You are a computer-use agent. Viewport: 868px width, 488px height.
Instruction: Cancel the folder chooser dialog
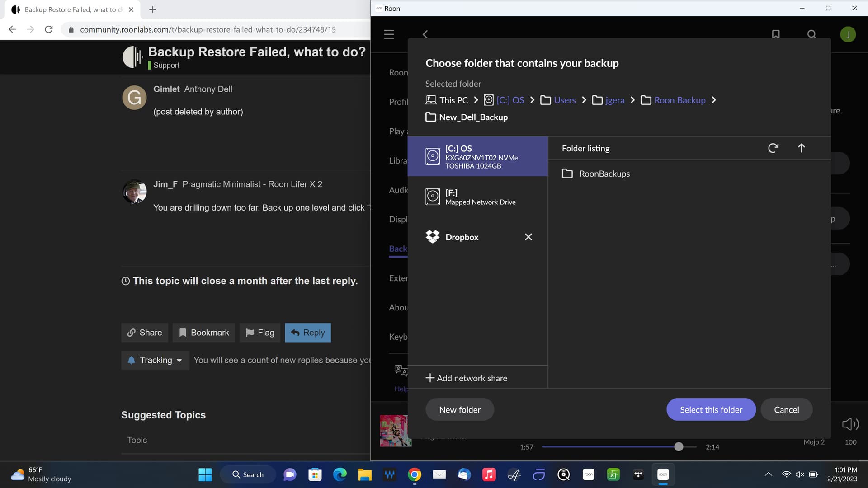[x=787, y=410]
